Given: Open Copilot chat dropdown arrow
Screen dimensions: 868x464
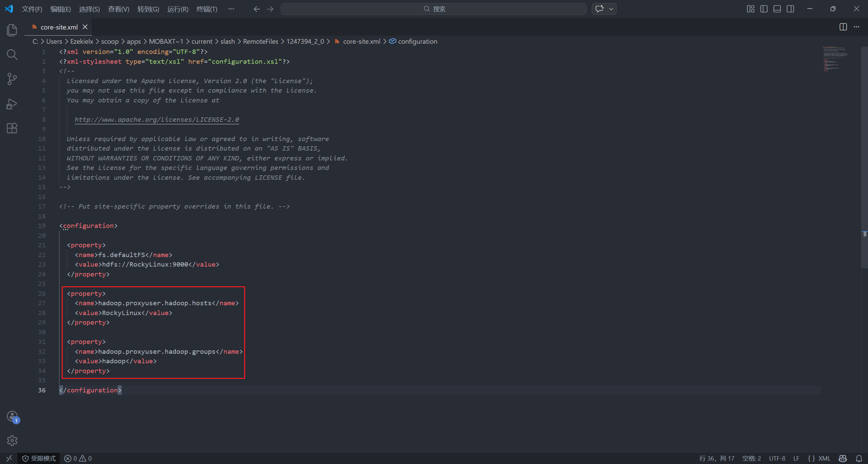Looking at the screenshot, I should pos(611,9).
